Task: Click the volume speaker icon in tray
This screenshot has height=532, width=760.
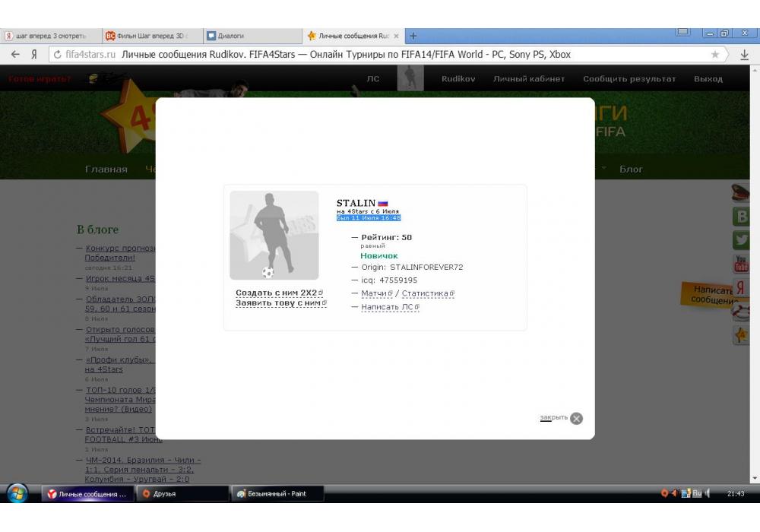Action: [708, 494]
